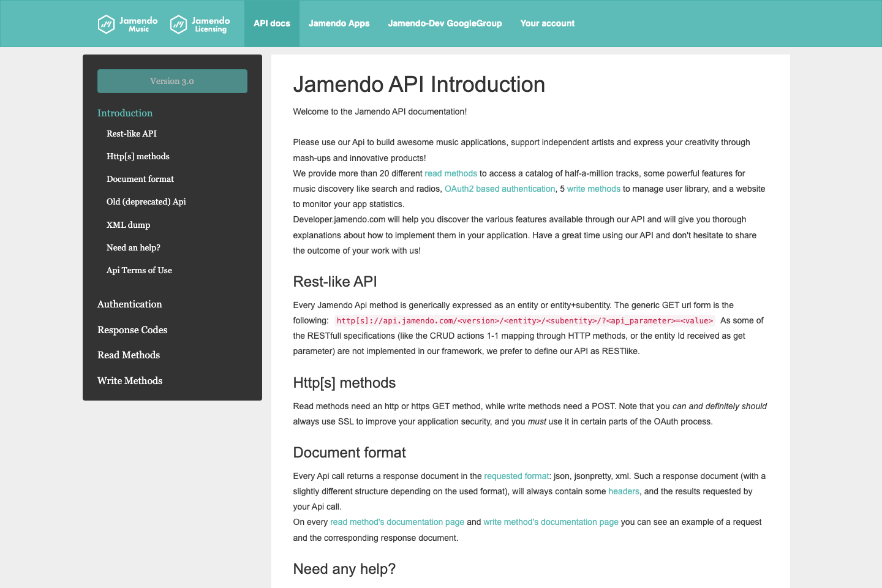View the Old (deprecated) Api page
Screen dimensions: 882x588
click(x=146, y=202)
